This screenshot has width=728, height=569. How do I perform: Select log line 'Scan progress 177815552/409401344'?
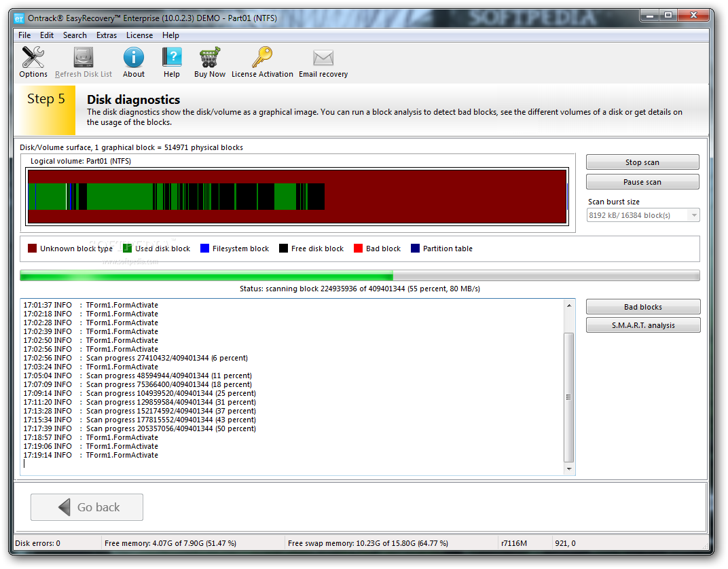140,420
